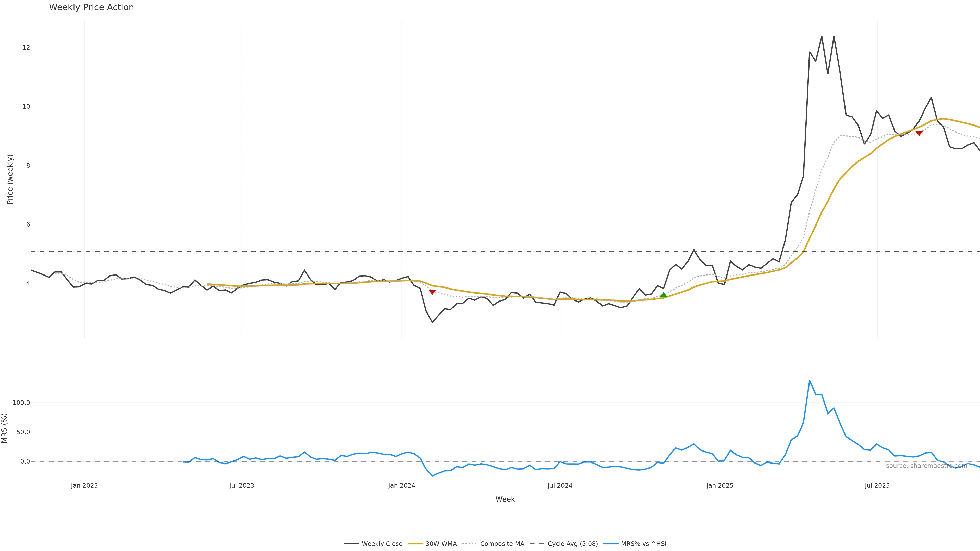Click the golden 30W WMA legend line swatch
Viewport: 980px width, 551px height.
415,544
